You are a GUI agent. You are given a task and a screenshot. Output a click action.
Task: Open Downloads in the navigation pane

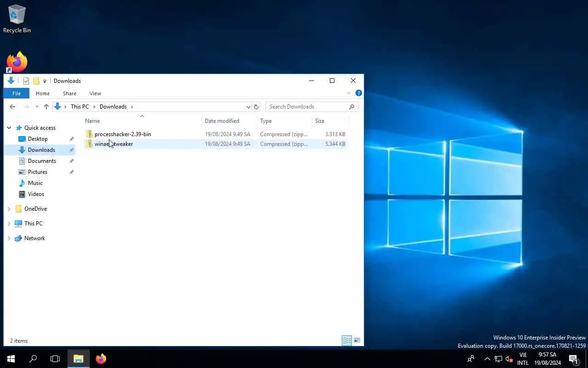click(x=41, y=150)
